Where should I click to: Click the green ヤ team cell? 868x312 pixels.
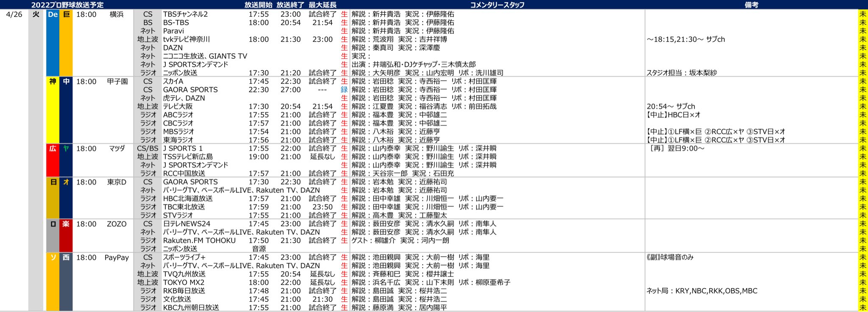click(66, 160)
